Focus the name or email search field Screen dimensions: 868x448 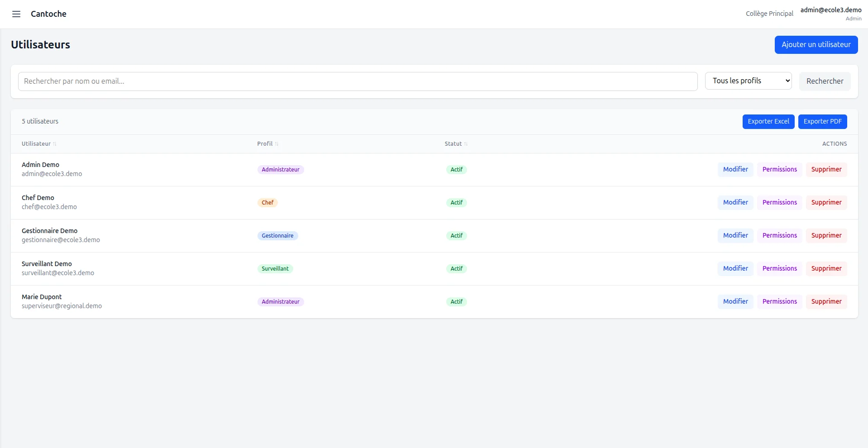pos(358,81)
